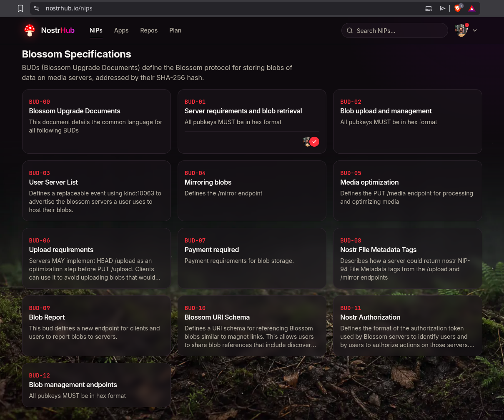Click the Brave Rewards triangle icon
504x420 pixels.
tap(471, 8)
